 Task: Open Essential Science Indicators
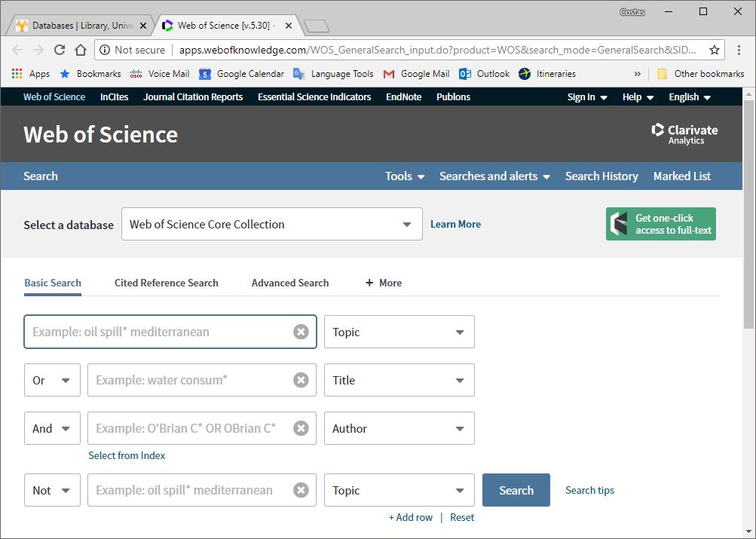click(314, 97)
